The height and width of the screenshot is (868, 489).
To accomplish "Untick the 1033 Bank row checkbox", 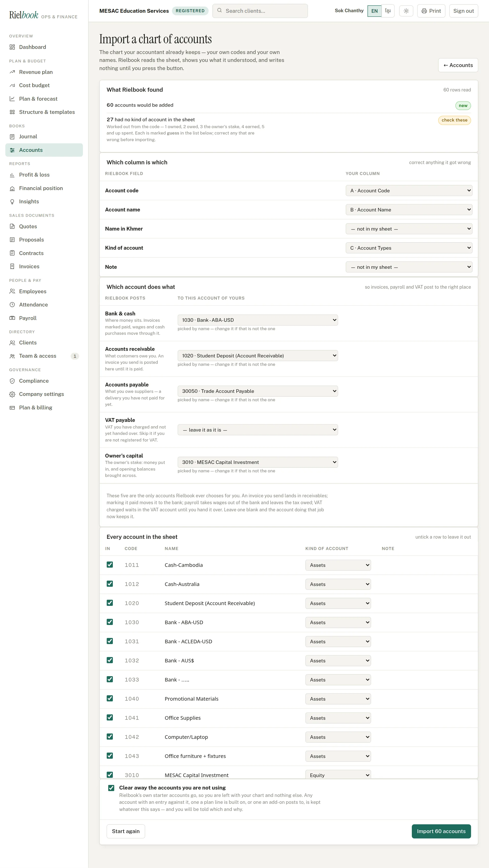I will coord(110,679).
